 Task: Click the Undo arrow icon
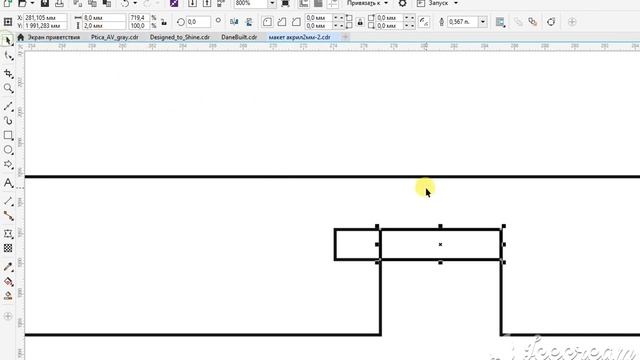click(x=125, y=3)
